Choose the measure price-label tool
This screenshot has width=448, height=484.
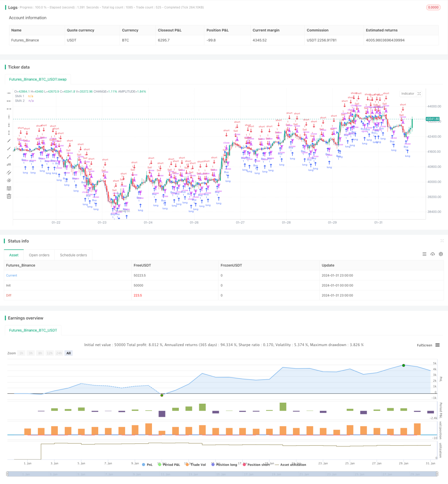[9, 164]
